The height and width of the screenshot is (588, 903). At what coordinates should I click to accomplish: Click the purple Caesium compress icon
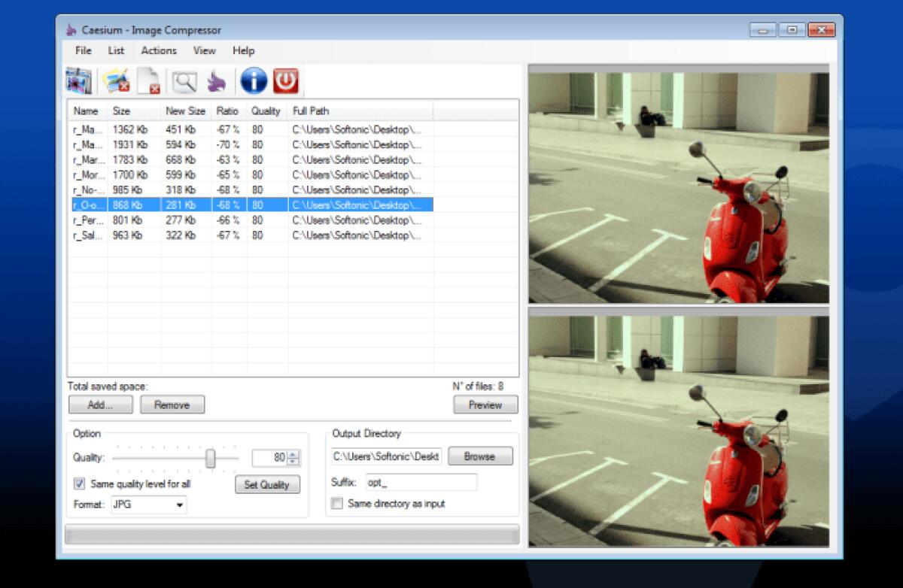(x=217, y=80)
